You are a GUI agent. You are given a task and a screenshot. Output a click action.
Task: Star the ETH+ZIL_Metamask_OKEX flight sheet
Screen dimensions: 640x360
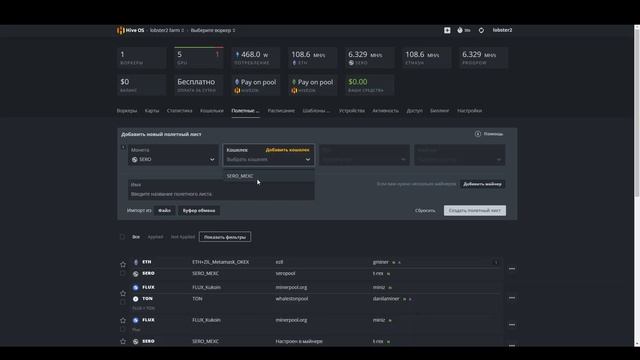coord(123,264)
